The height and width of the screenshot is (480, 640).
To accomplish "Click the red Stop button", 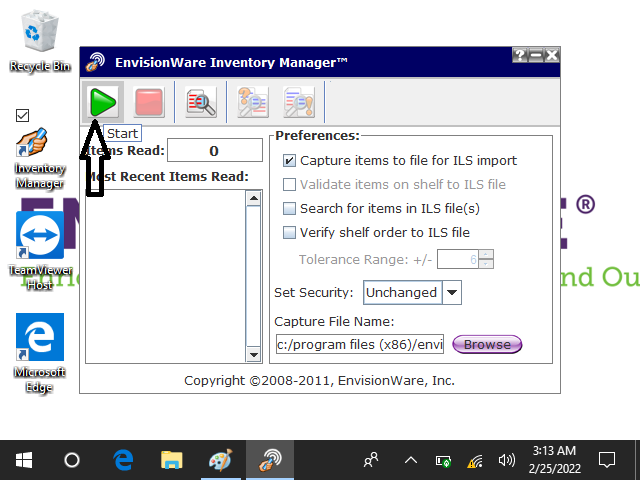I will 149,102.
